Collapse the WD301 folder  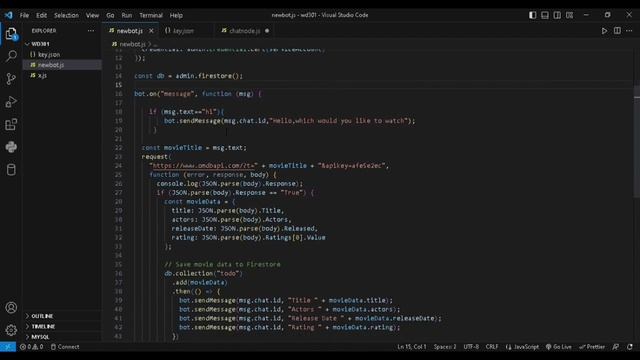pyautogui.click(x=40, y=44)
